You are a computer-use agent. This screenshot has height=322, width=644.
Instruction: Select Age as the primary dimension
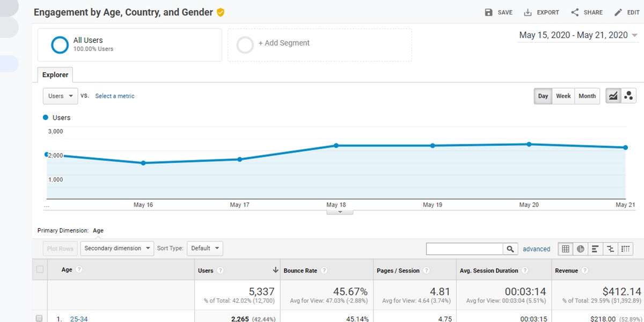(98, 231)
